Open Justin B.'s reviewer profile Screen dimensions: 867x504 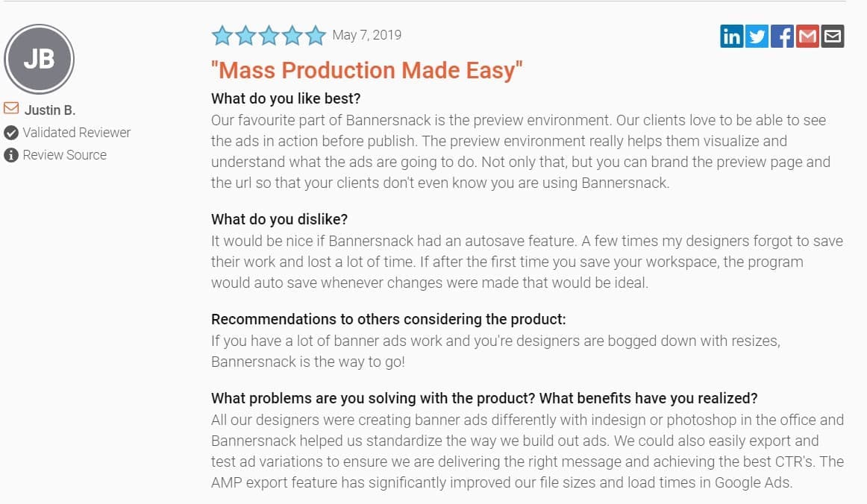point(51,109)
